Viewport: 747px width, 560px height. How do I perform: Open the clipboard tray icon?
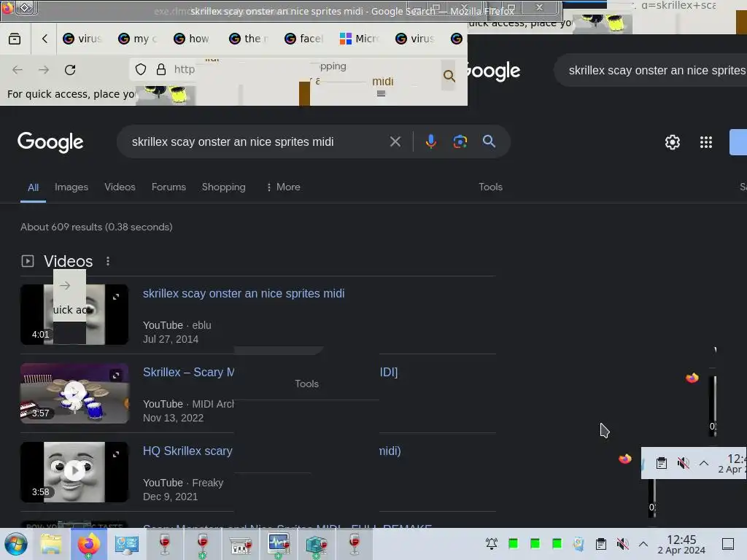pos(601,543)
